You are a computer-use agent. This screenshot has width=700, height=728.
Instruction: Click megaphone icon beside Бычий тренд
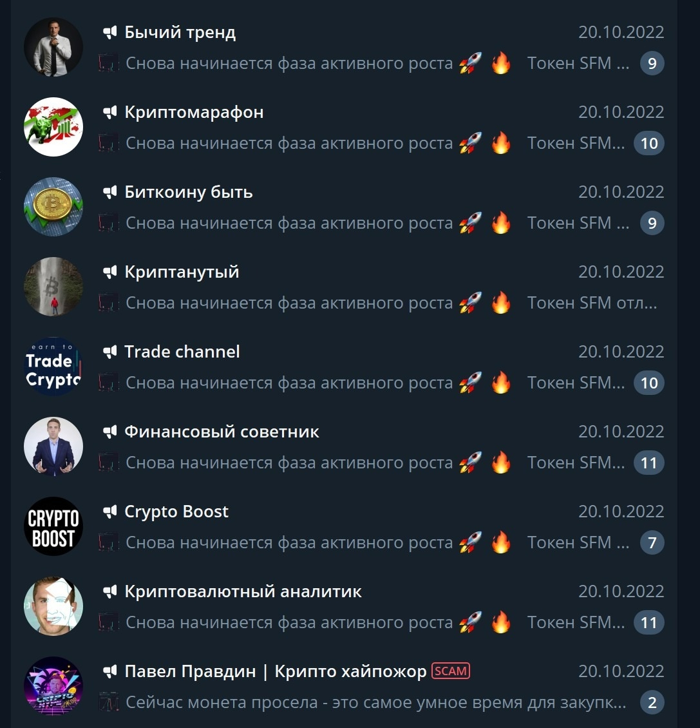(x=110, y=32)
